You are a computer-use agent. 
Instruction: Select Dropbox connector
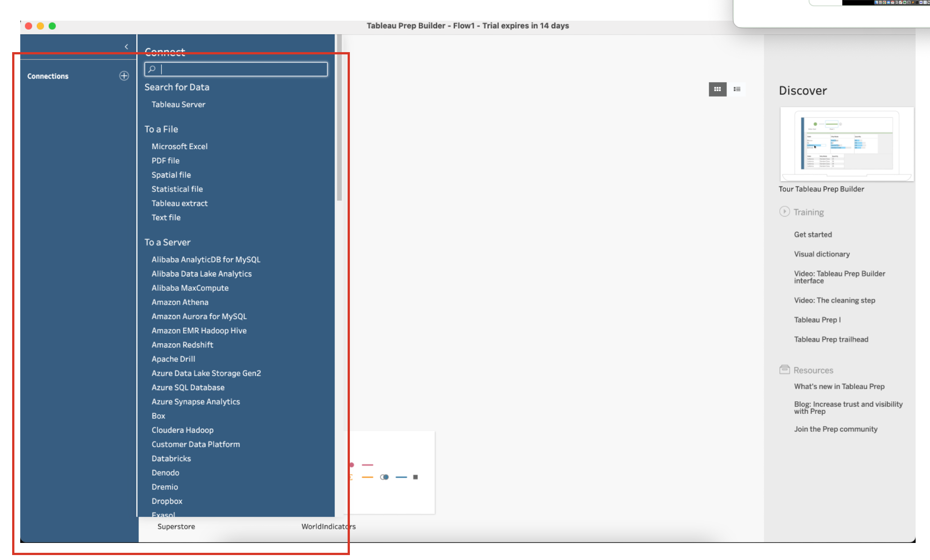[167, 501]
